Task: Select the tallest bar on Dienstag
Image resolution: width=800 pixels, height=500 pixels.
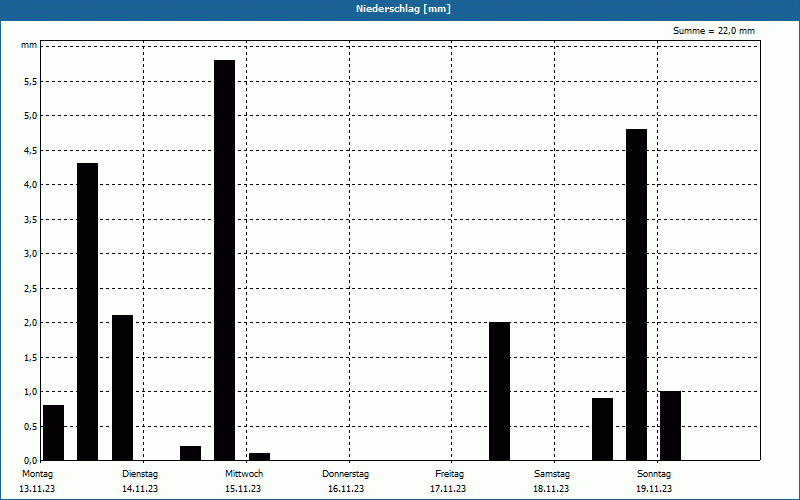Action: point(224,260)
